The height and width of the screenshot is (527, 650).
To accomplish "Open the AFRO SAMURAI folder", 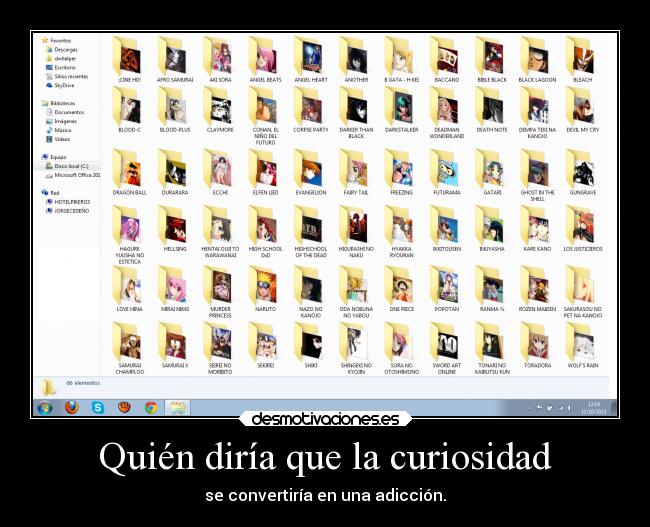I will point(175,60).
